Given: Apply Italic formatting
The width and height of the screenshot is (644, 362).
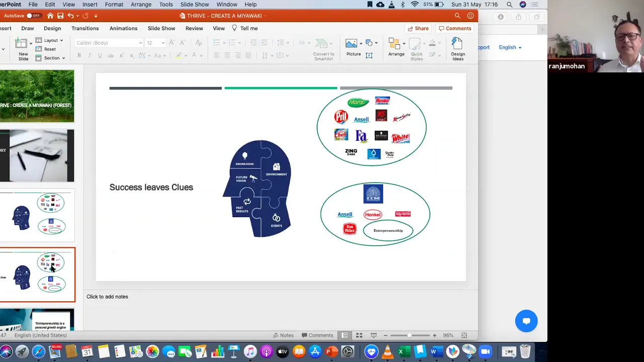Looking at the screenshot, I should click(x=90, y=55).
